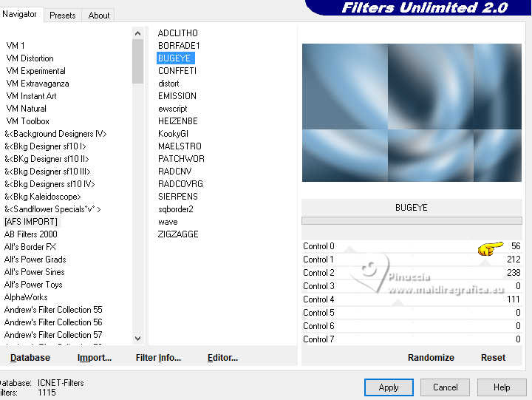The image size is (532, 400).
Task: Select &<Bkg Designer sf10 III> category
Action: click(x=47, y=171)
